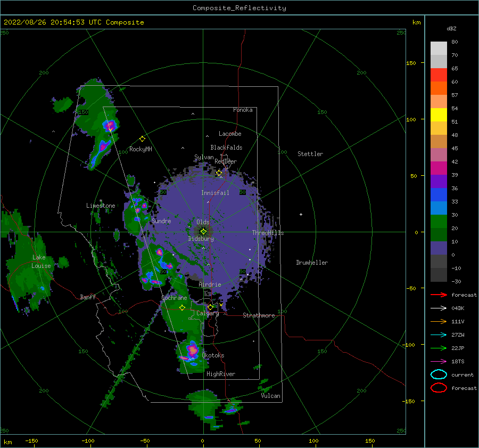Click the '18TS' legend text
Image resolution: width=479 pixels, height=448 pixels.
pos(458,362)
